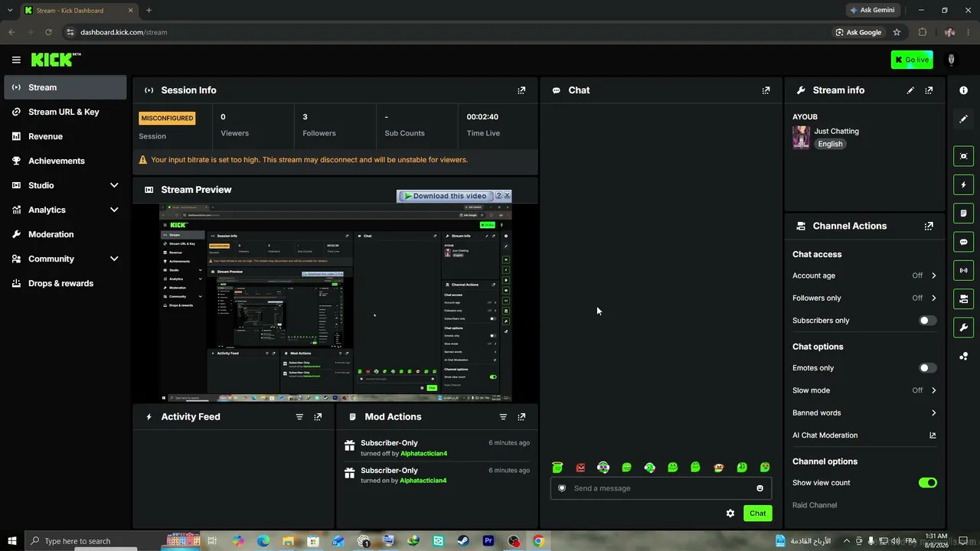Viewport: 980px width, 551px height.
Task: Pop out the Mod Actions panel
Action: coord(521,417)
